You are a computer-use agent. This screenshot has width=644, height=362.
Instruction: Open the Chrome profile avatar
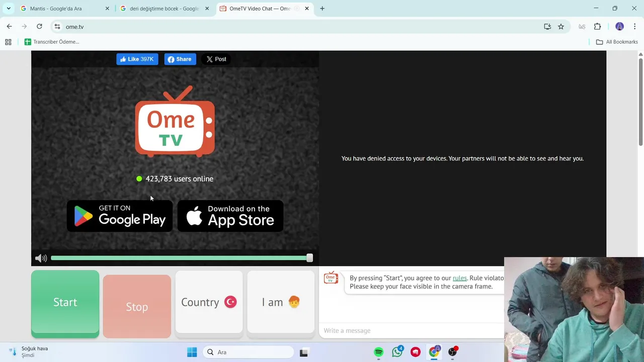620,27
